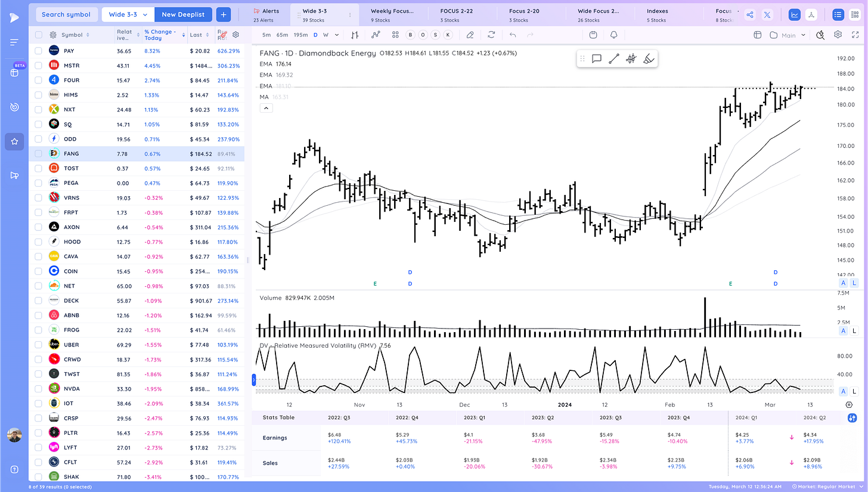Image resolution: width=868 pixels, height=492 pixels.
Task: Click the share icon in top bar
Action: (x=751, y=14)
